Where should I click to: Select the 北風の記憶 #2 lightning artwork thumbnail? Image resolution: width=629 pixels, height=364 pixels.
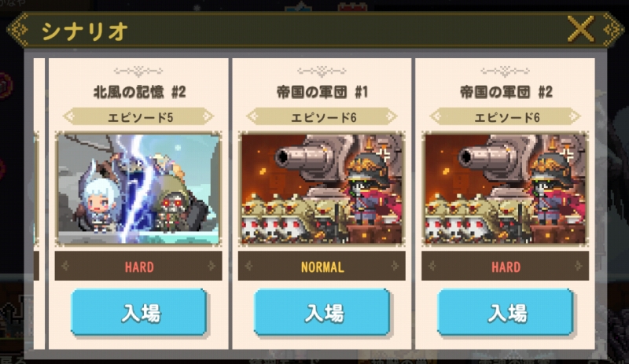(x=138, y=188)
